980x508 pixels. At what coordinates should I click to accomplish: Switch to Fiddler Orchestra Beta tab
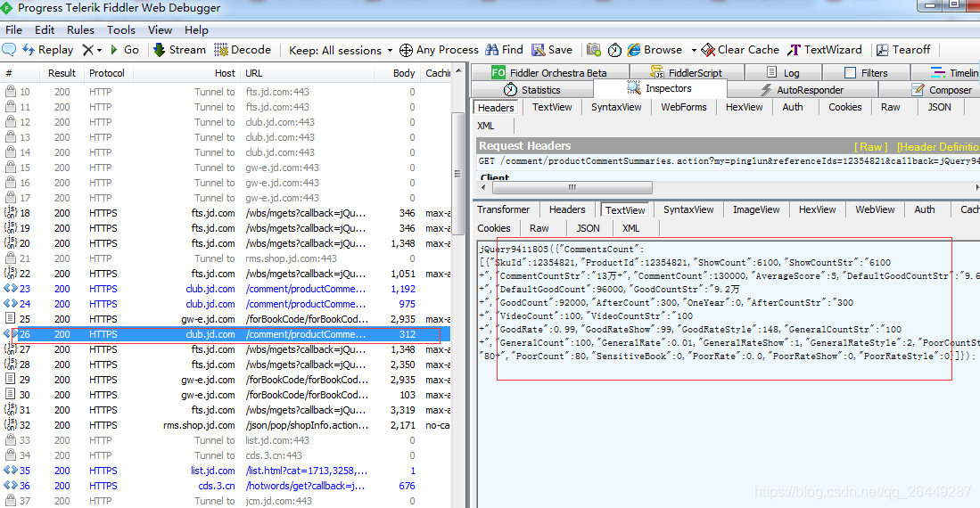tap(549, 72)
